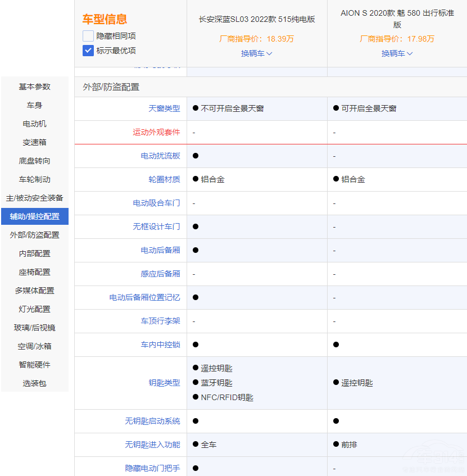This screenshot has height=476, width=467.
Task: Open the 电动扰流板 parameter explanation
Action: click(x=159, y=156)
